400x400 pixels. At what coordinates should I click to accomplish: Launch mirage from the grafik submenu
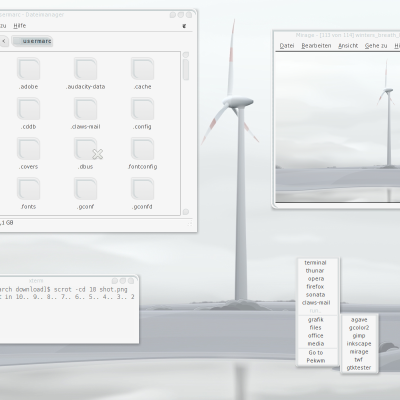359,352
